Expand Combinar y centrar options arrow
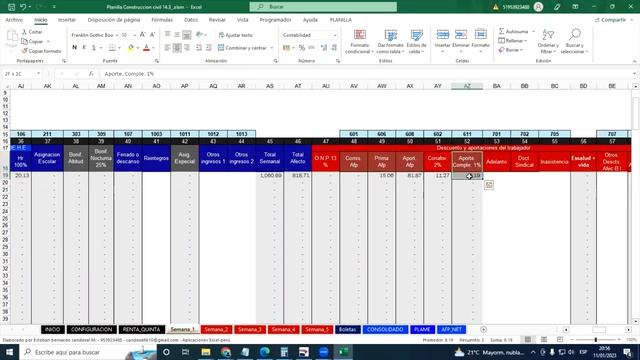This screenshot has height=360, width=640. tap(272, 48)
